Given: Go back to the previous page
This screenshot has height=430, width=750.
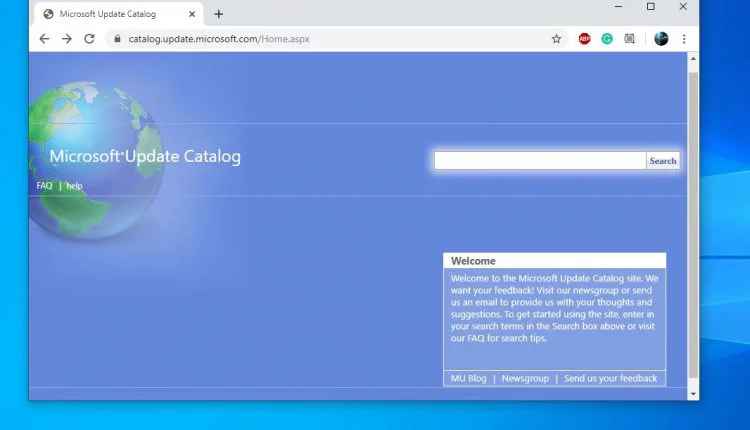Looking at the screenshot, I should (44, 39).
